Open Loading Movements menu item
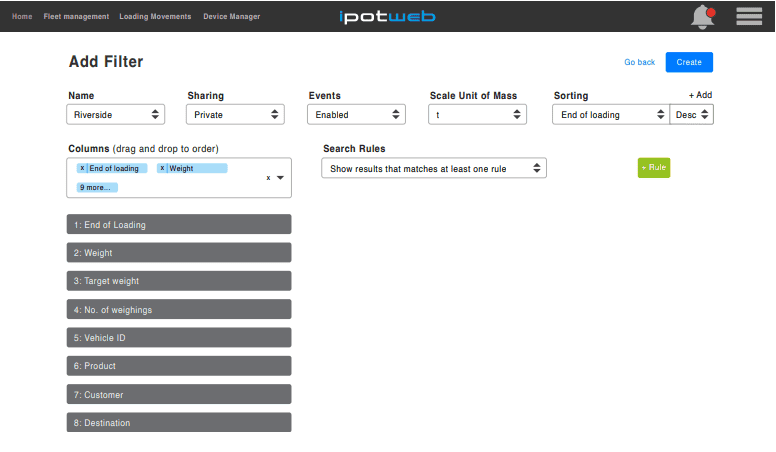This screenshot has width=776, height=452. [x=155, y=17]
